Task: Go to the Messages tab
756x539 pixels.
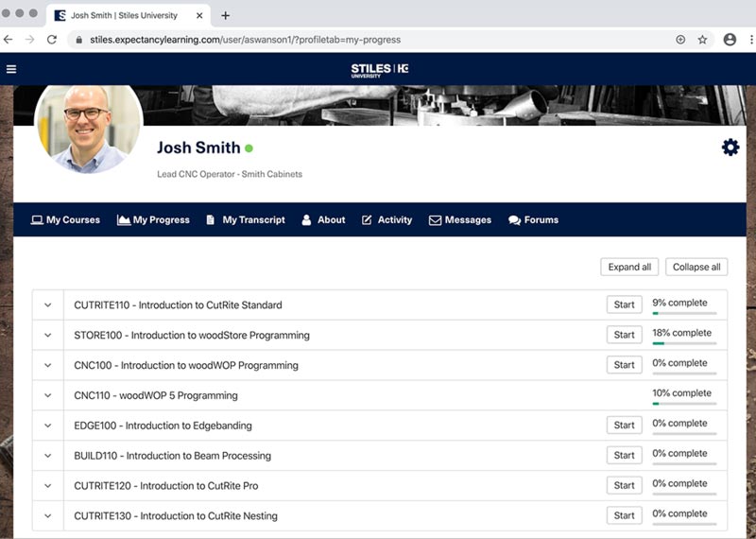Action: (x=459, y=220)
